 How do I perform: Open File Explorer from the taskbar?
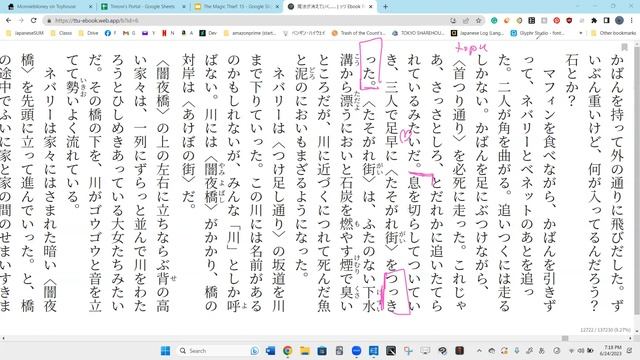coord(304,351)
